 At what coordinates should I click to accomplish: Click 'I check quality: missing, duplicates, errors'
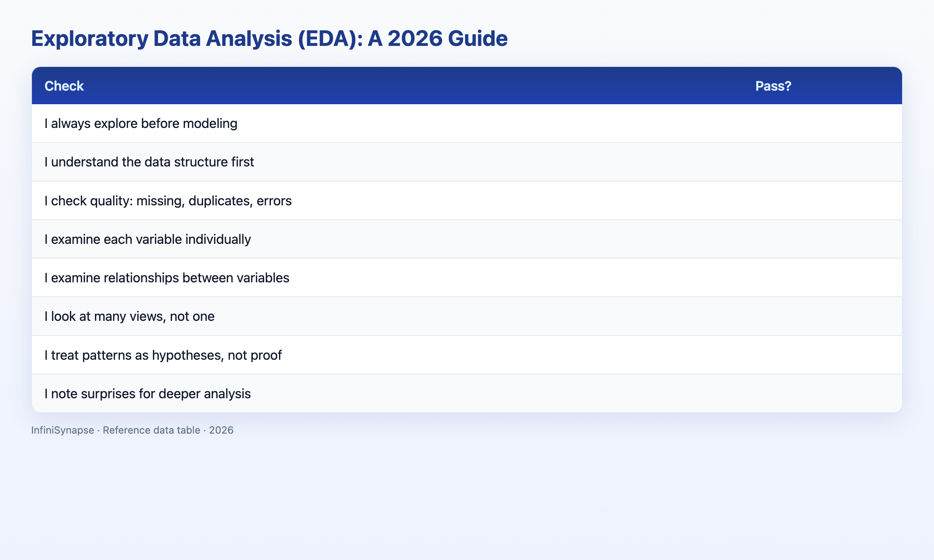point(168,201)
